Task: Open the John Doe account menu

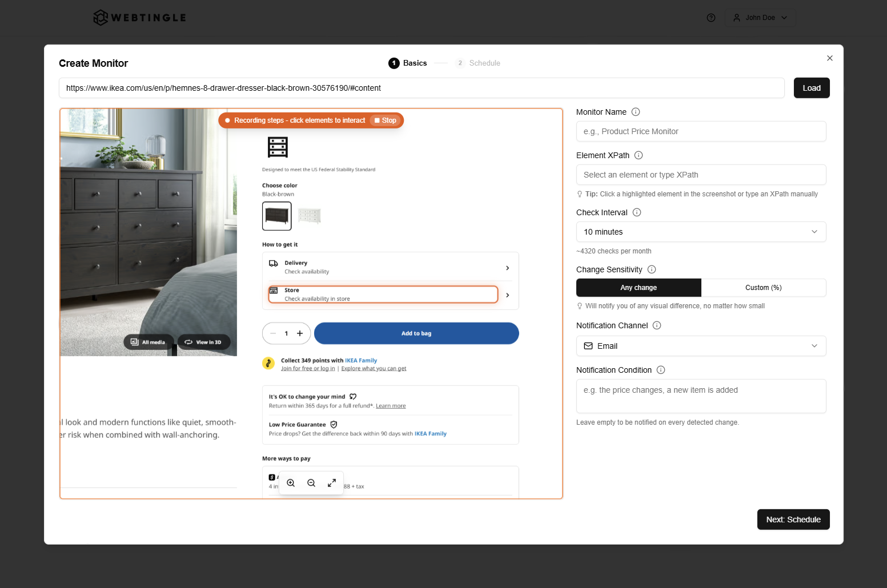Action: [760, 18]
